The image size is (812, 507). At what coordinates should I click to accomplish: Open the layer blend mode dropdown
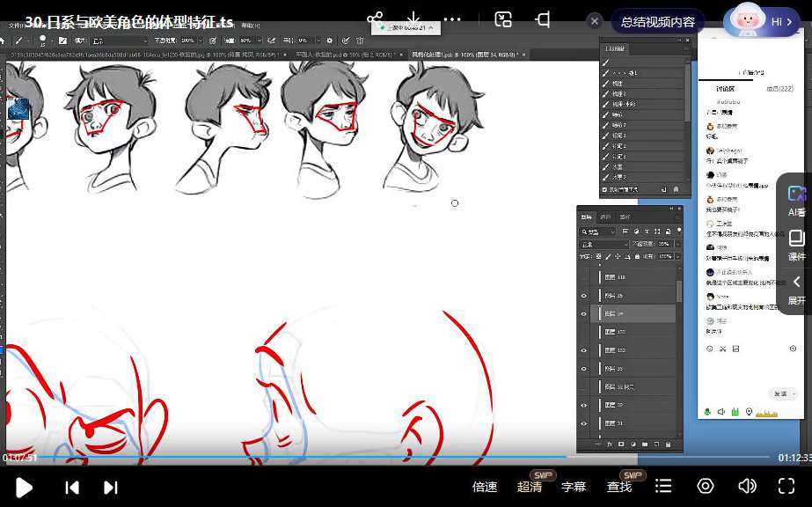point(604,244)
